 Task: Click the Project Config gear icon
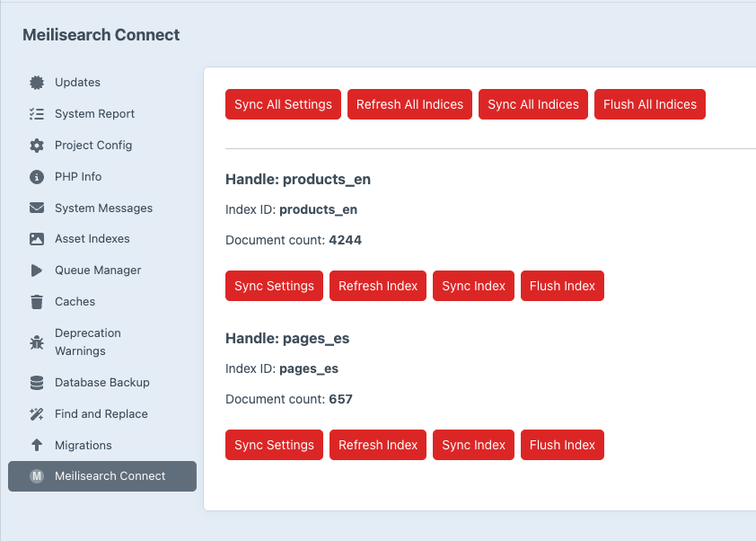37,146
